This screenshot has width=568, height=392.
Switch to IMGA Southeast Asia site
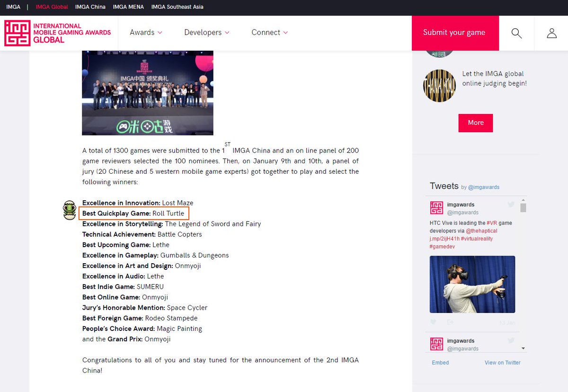[x=177, y=7]
